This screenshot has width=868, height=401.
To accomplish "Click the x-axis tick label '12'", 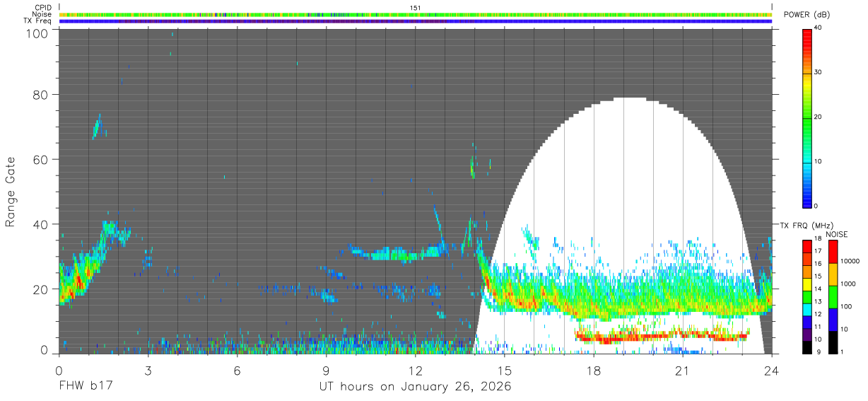I will point(415,370).
